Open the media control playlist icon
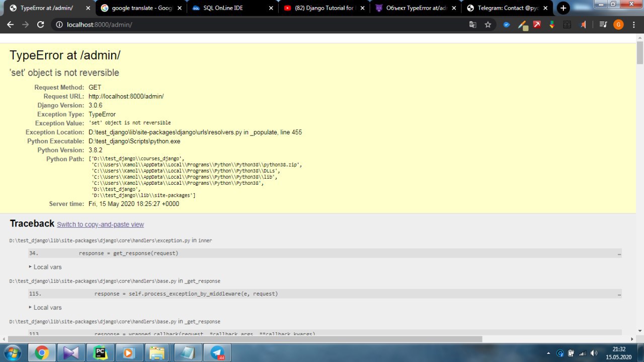Image resolution: width=644 pixels, height=362 pixels. [x=603, y=24]
